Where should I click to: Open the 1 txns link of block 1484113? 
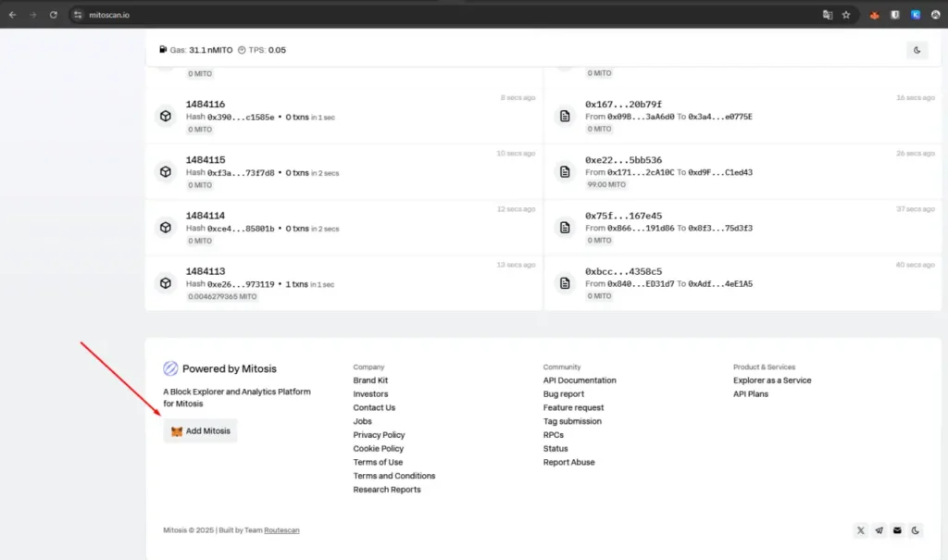[x=296, y=284]
